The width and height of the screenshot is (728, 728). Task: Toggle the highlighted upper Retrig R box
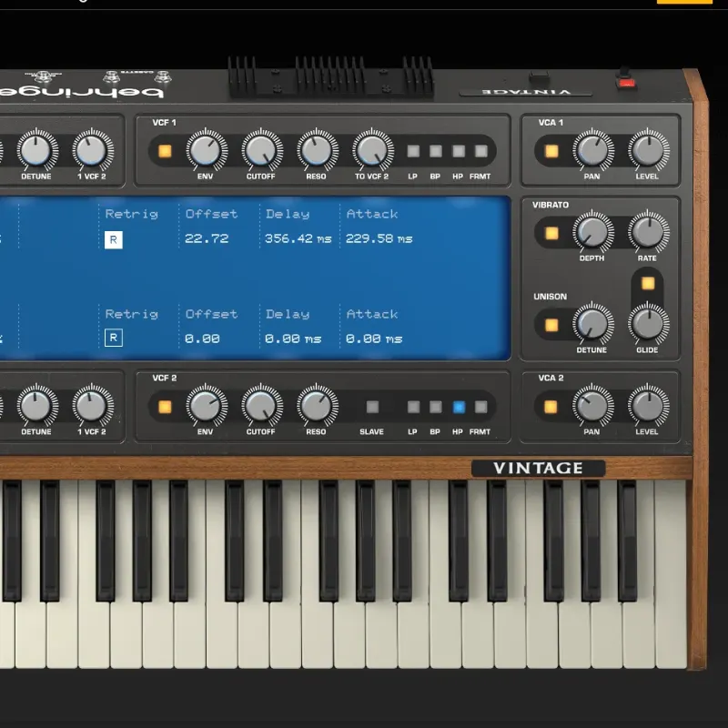pyautogui.click(x=113, y=240)
